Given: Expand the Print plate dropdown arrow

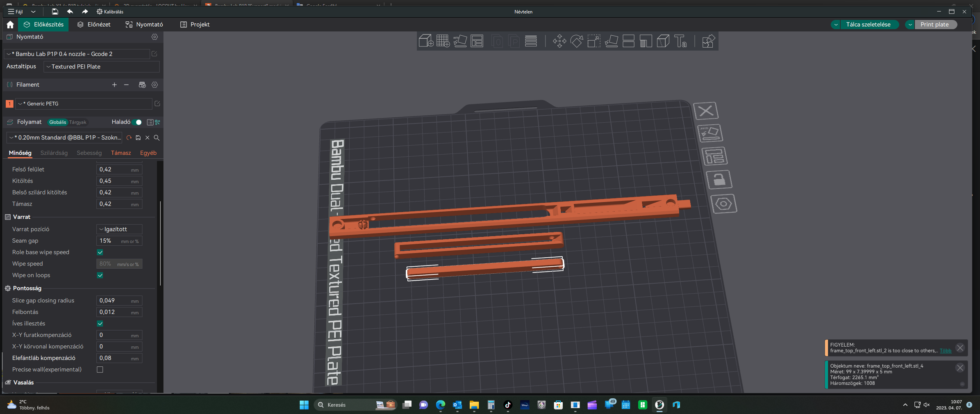Looking at the screenshot, I should pos(910,25).
